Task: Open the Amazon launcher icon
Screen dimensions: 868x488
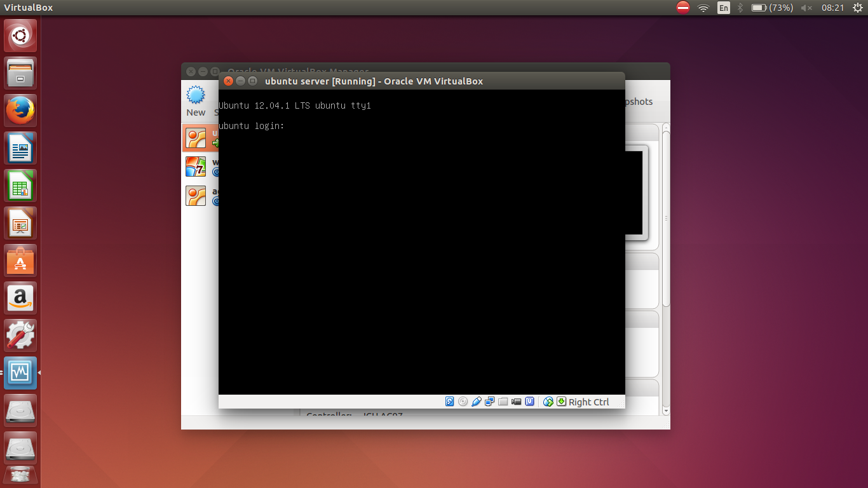Action: (x=20, y=298)
